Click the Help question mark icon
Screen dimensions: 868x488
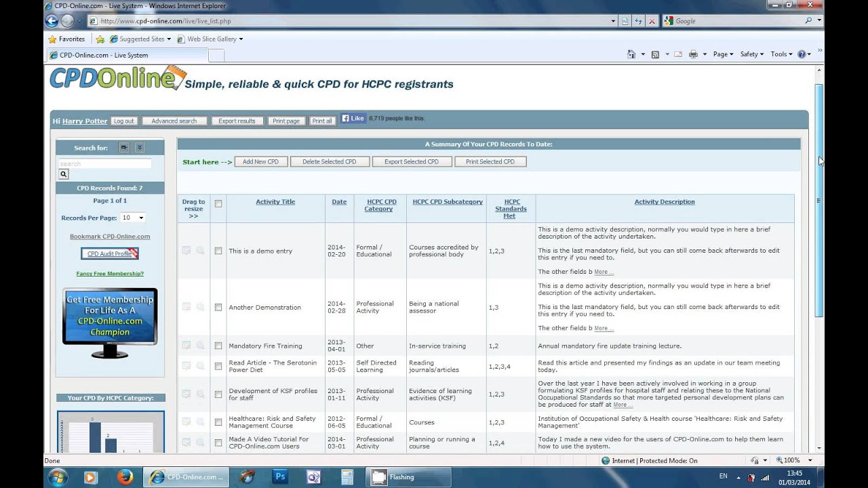pos(802,54)
